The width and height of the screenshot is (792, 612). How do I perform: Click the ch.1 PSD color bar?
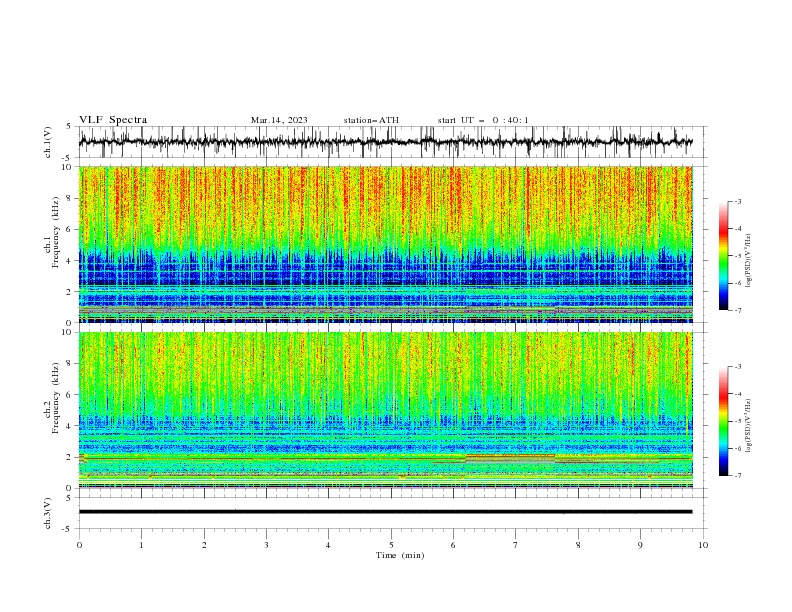(x=724, y=256)
